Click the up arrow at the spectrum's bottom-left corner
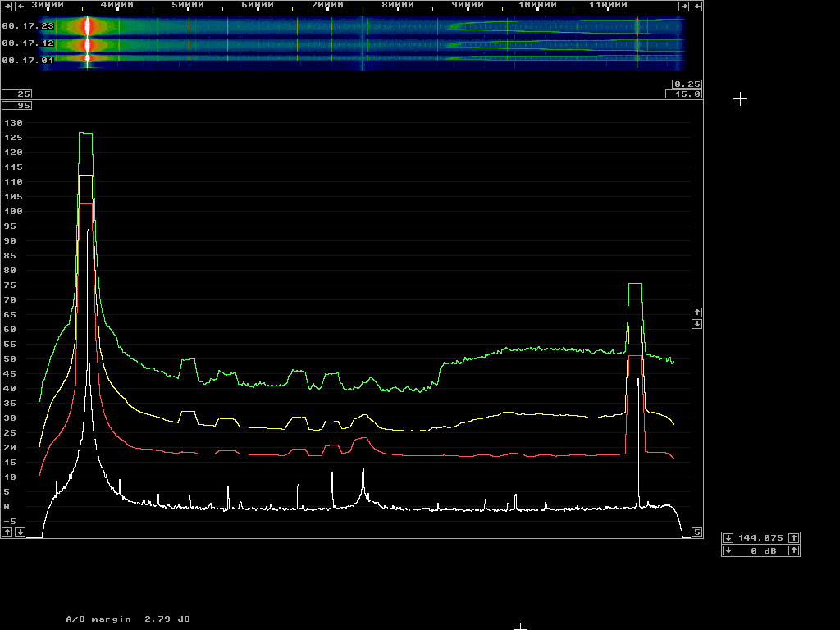This screenshot has width=840, height=630. pyautogui.click(x=7, y=532)
